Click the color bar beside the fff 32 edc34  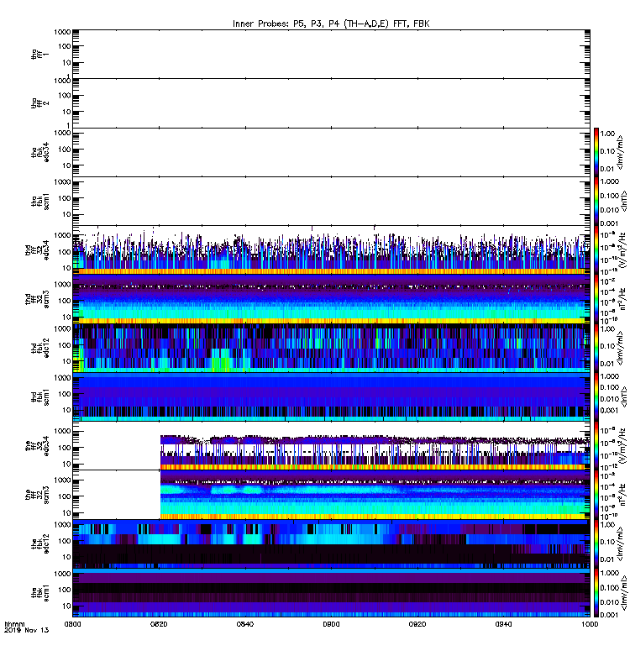point(596,446)
